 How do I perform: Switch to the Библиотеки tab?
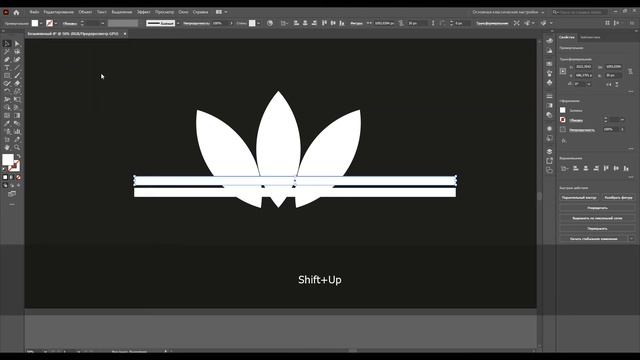coord(590,37)
